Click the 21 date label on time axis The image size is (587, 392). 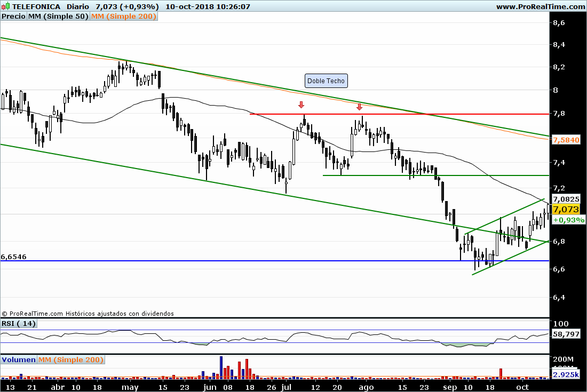tap(32, 387)
